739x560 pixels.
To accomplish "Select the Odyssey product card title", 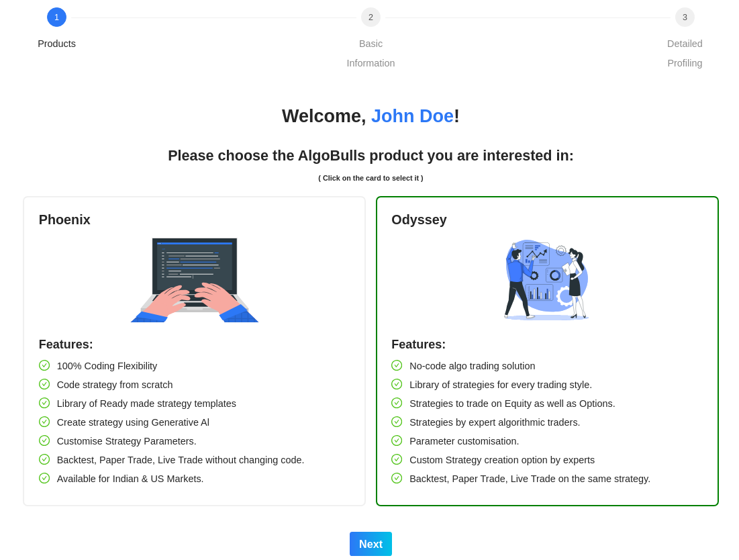I will pyautogui.click(x=419, y=220).
